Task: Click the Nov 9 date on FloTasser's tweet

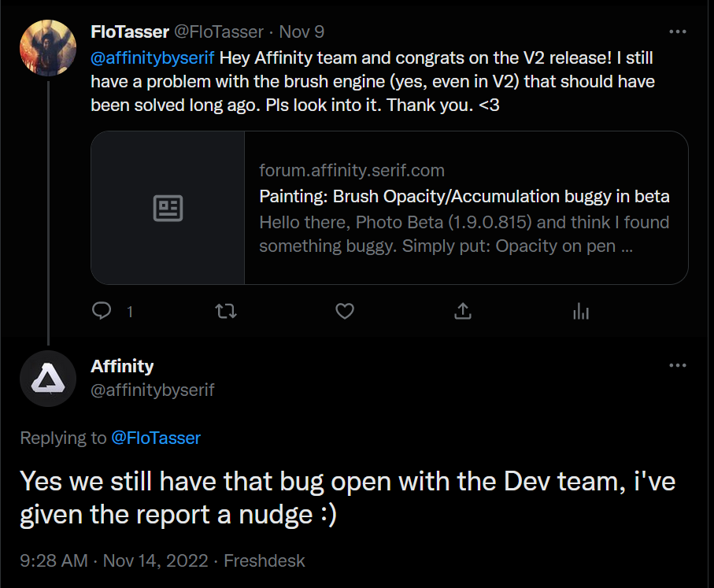Action: (x=302, y=32)
